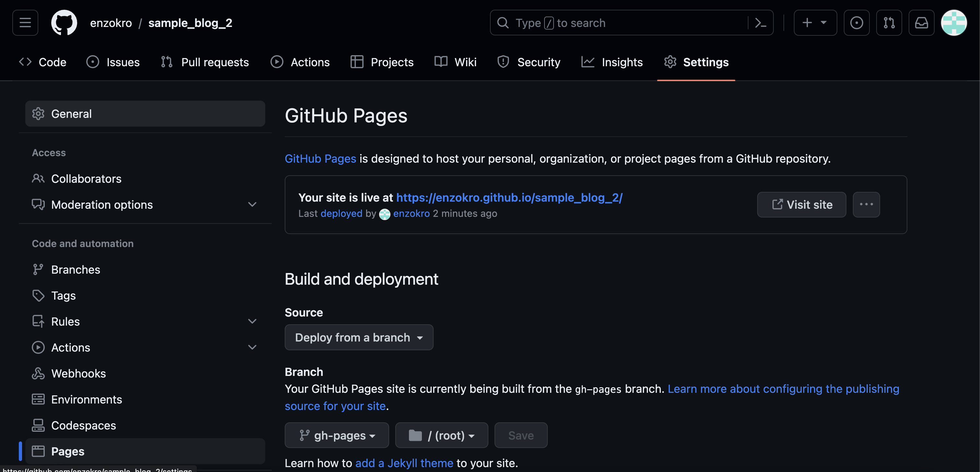This screenshot has width=980, height=472.
Task: Open Tags settings in sidebar
Action: click(x=145, y=295)
